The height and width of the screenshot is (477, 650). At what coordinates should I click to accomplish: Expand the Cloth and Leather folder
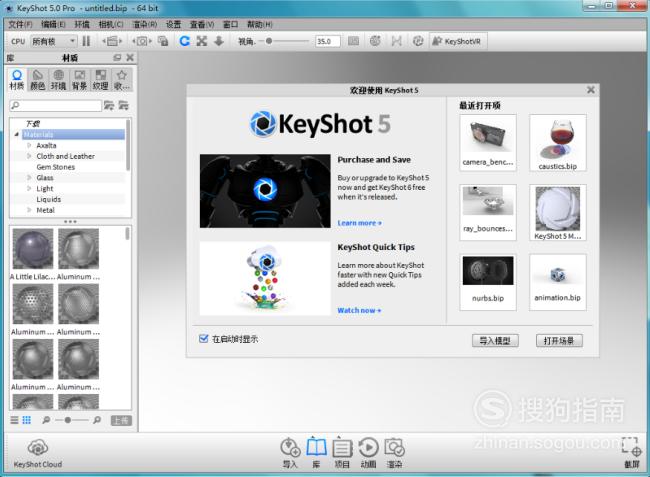29,156
